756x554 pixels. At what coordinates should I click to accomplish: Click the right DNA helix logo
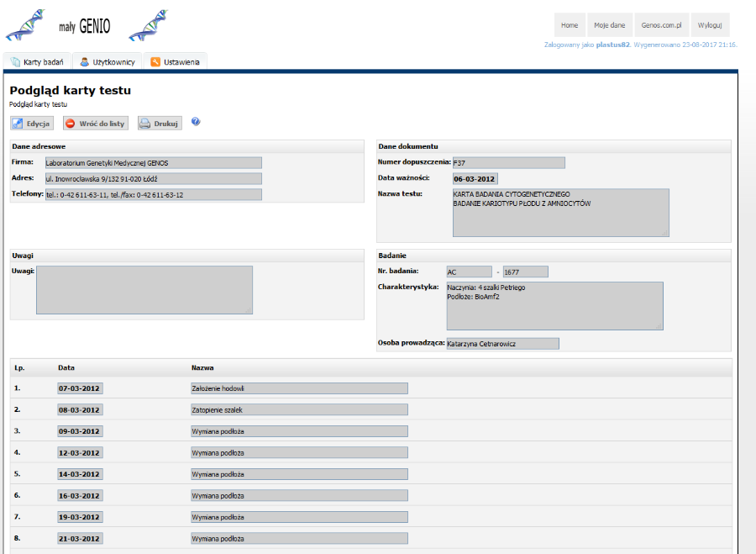tap(149, 26)
